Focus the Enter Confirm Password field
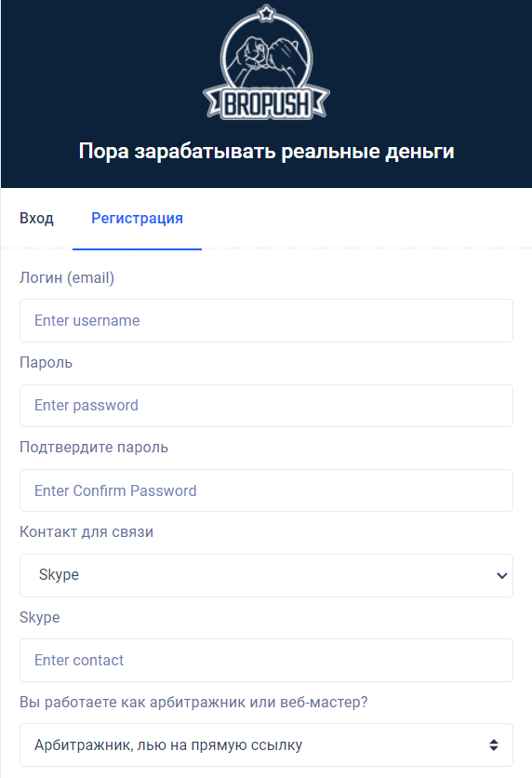The width and height of the screenshot is (532, 778). click(x=266, y=490)
